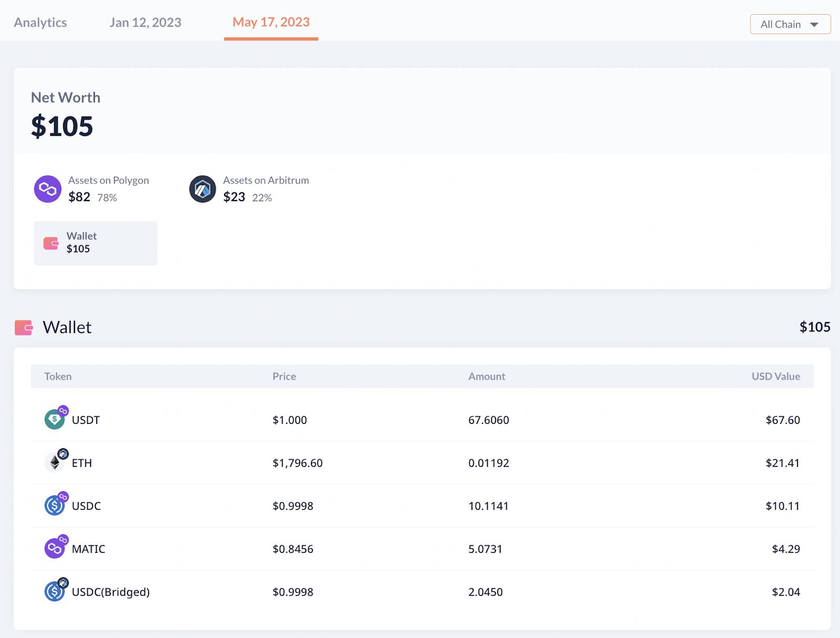The height and width of the screenshot is (638, 840).
Task: Click the ETH USD value $21.41
Action: point(783,463)
